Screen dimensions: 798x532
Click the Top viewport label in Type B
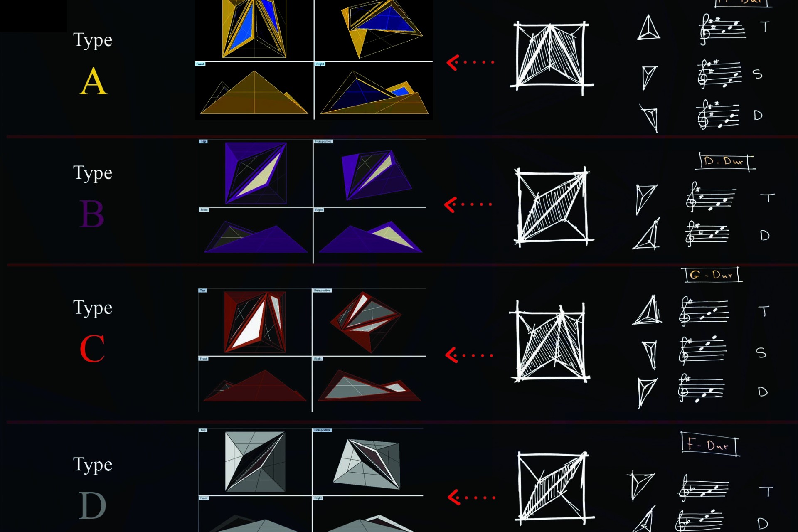[203, 141]
